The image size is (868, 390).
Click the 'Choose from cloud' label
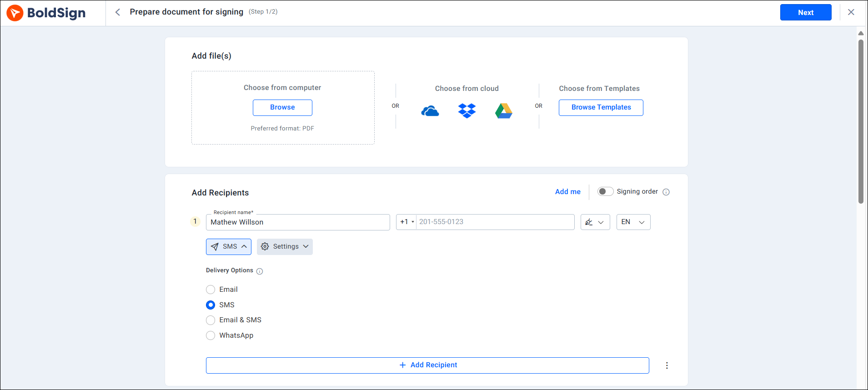(x=467, y=89)
